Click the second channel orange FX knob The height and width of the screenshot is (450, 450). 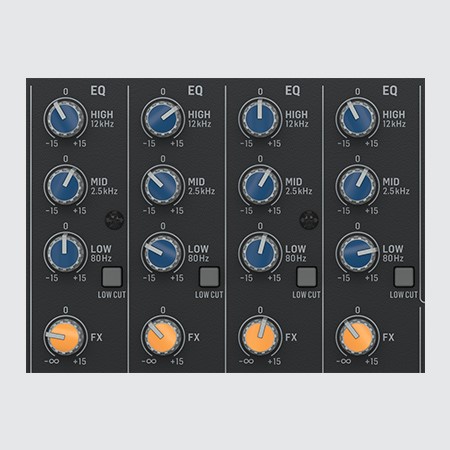click(x=162, y=337)
